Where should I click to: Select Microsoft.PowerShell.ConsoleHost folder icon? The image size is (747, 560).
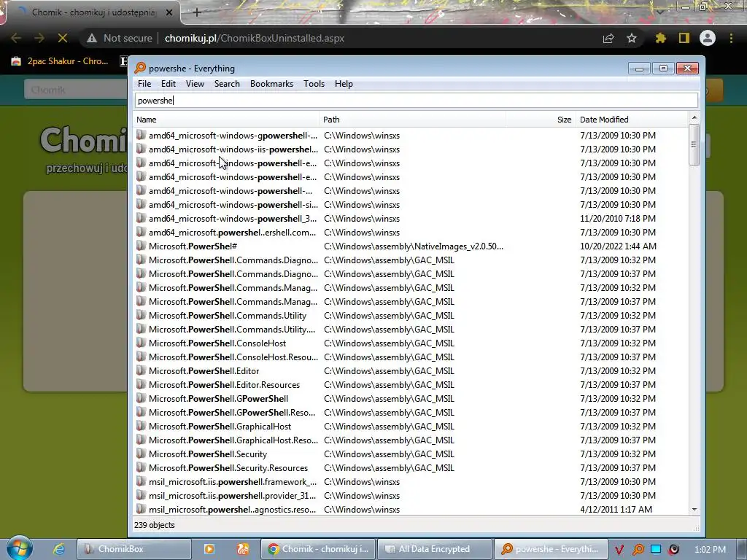[141, 343]
